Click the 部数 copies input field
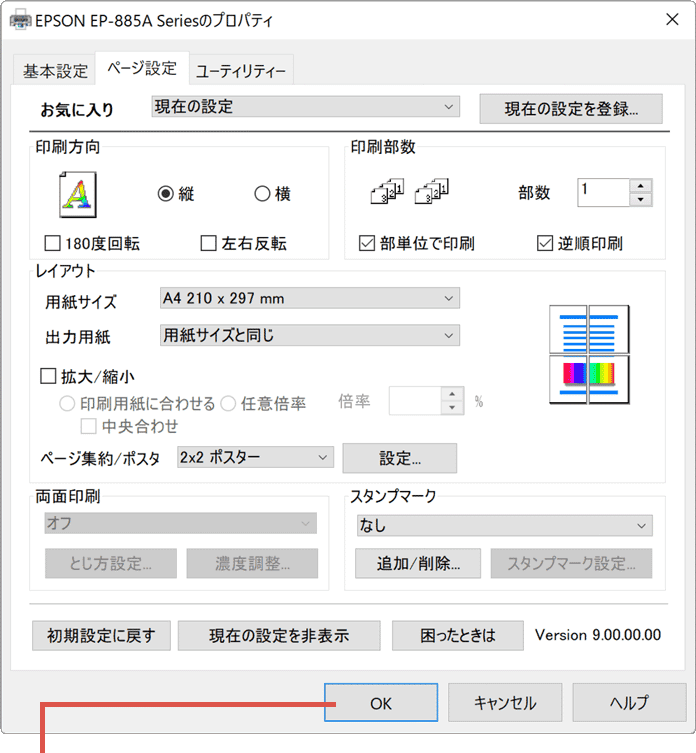 [603, 193]
